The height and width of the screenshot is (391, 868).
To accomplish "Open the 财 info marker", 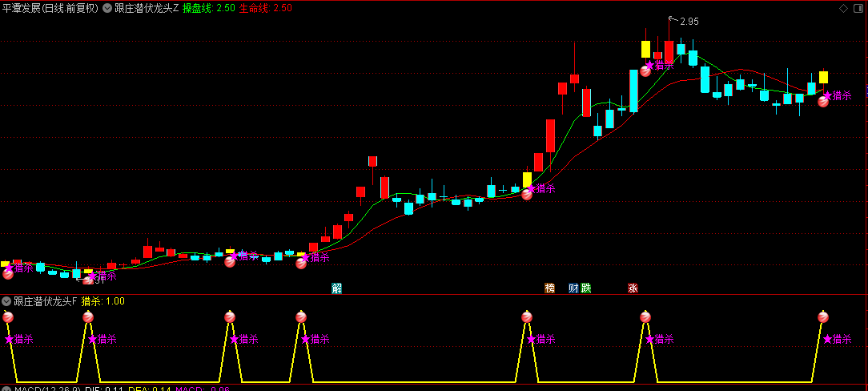I will point(573,288).
